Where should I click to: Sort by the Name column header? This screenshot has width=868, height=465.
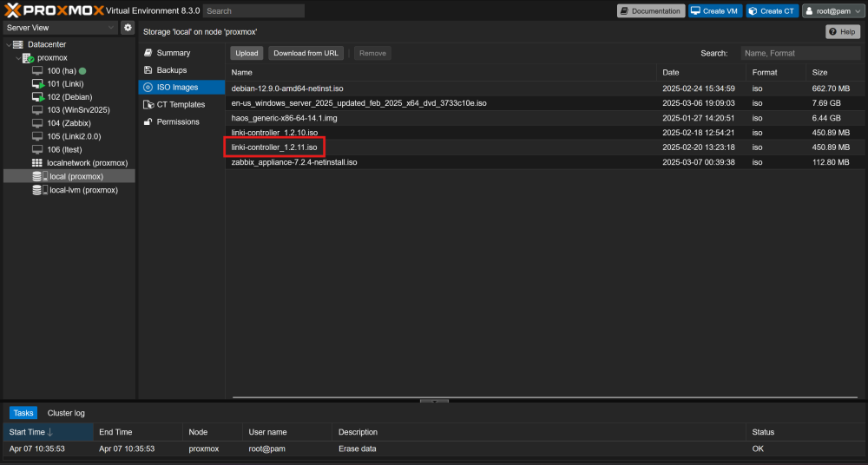(x=441, y=73)
